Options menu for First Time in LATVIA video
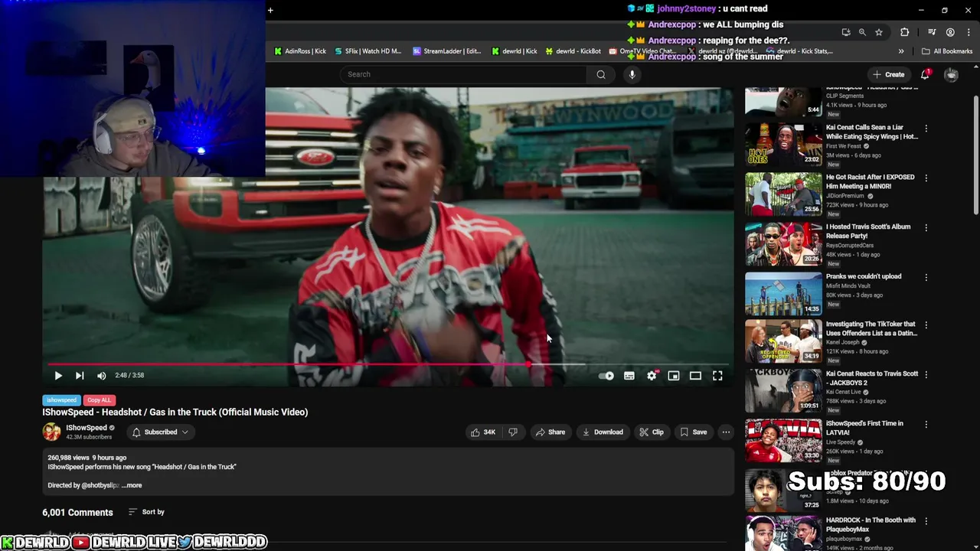 (x=926, y=425)
